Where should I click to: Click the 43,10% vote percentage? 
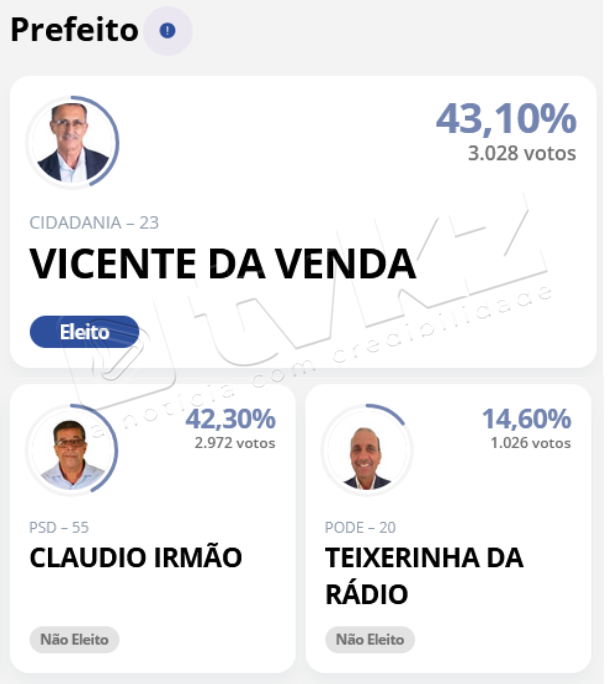tap(506, 119)
